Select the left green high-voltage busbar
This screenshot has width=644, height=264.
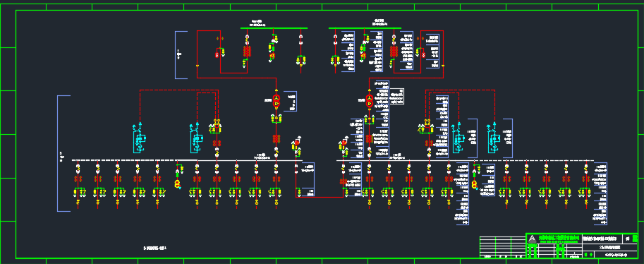(274, 28)
